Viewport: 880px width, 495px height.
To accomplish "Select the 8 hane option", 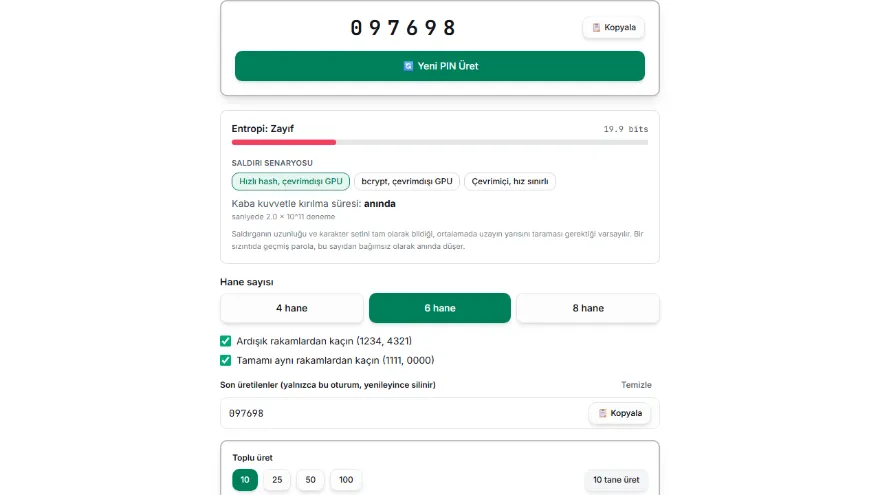I will click(x=588, y=308).
